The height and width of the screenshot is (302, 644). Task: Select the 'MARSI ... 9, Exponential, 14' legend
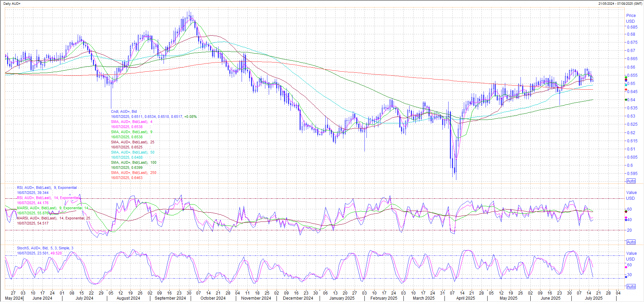pos(53,208)
